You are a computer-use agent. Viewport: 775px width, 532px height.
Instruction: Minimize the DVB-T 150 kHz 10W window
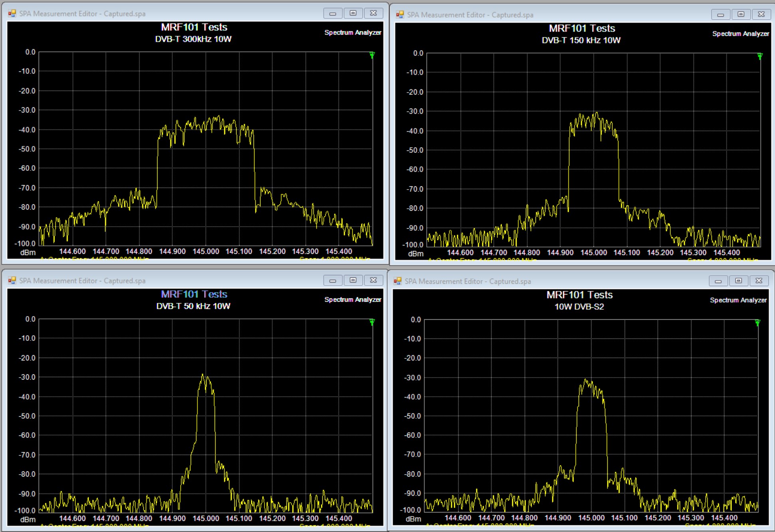tap(721, 14)
